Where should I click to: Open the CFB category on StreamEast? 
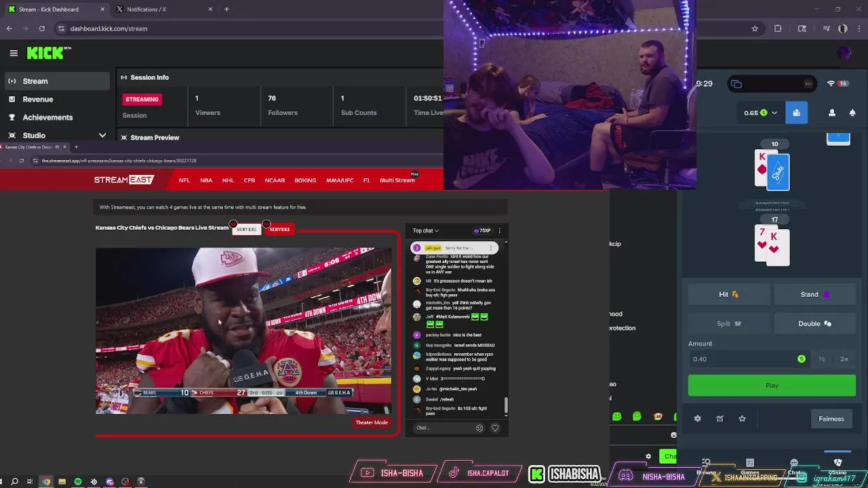click(250, 180)
